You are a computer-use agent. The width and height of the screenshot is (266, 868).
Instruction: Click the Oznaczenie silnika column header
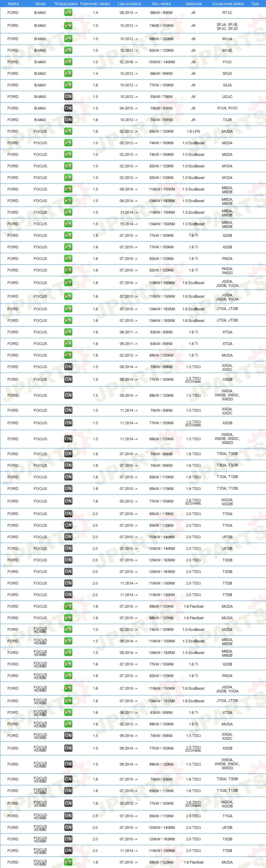click(228, 4)
